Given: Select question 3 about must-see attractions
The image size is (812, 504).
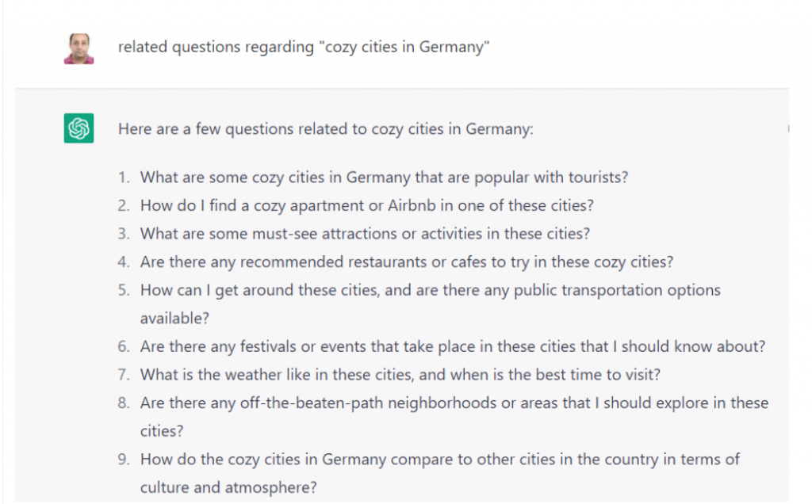Looking at the screenshot, I should click(365, 234).
